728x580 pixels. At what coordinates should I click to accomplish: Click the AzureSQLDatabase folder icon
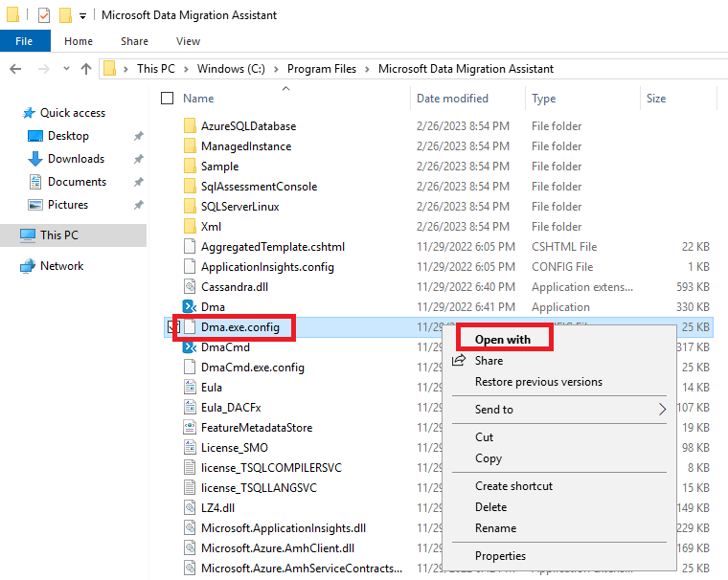pos(190,125)
